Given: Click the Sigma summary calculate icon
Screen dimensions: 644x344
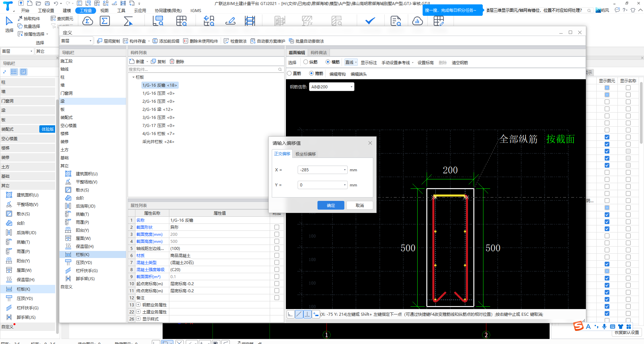Looking at the screenshot, I should tap(105, 21).
